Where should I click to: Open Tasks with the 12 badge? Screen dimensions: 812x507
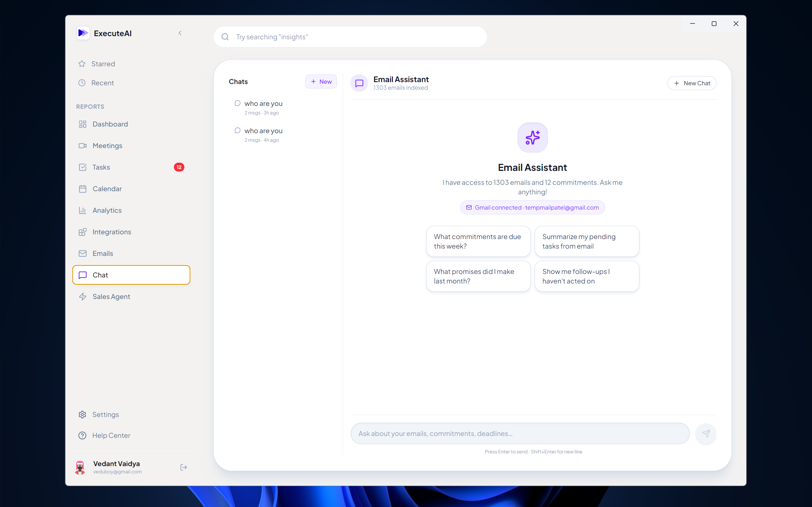(101, 167)
